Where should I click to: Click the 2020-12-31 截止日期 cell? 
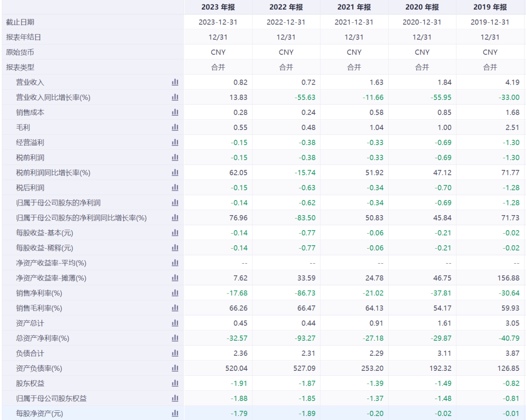click(422, 22)
